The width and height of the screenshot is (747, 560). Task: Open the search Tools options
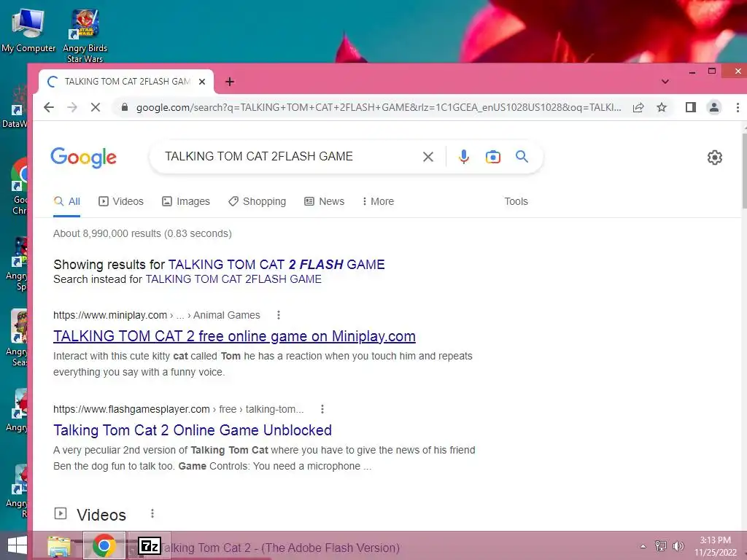516,201
